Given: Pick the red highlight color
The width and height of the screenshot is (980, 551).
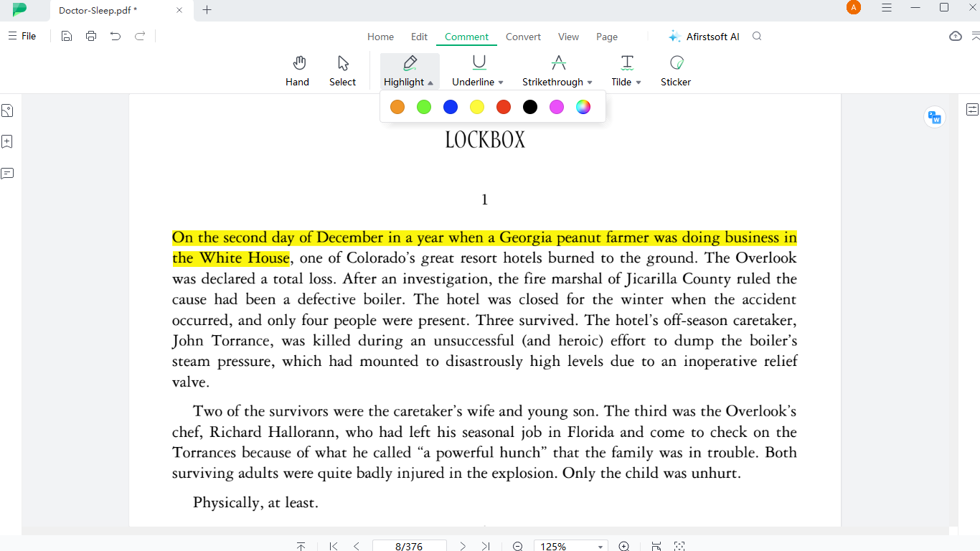Looking at the screenshot, I should click(504, 107).
